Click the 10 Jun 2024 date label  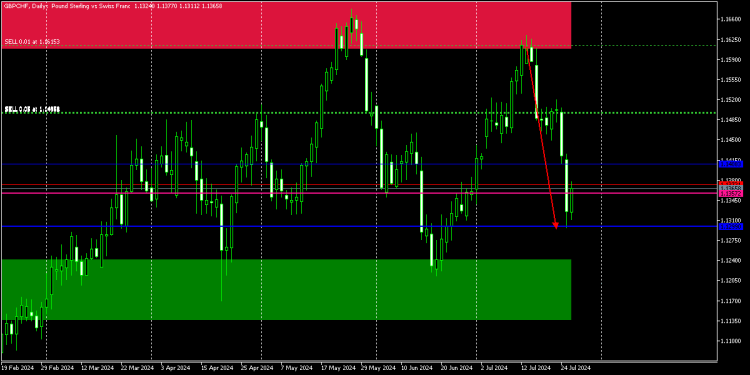417,367
